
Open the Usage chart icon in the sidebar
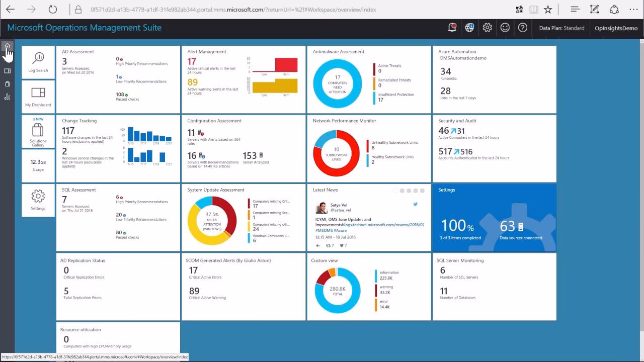pyautogui.click(x=7, y=97)
